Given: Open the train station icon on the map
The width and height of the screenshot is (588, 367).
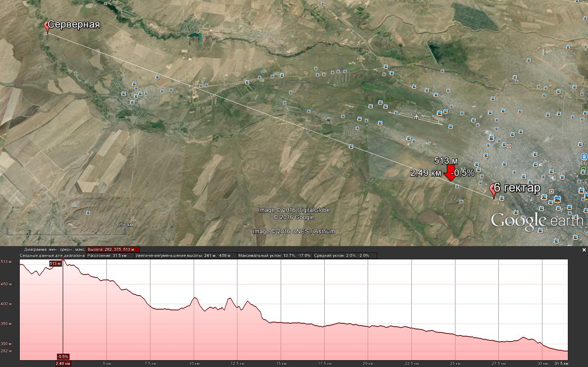Looking at the screenshot, I should (583, 157).
